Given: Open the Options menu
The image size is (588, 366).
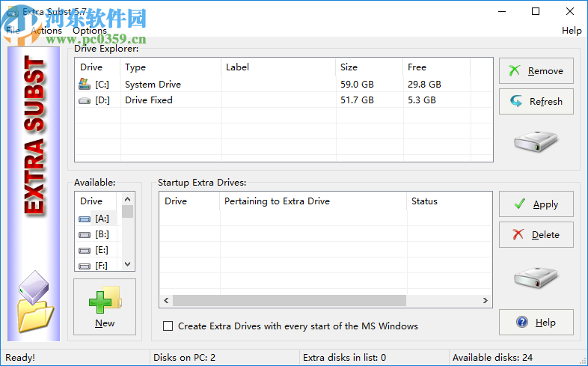Looking at the screenshot, I should pyautogui.click(x=90, y=31).
